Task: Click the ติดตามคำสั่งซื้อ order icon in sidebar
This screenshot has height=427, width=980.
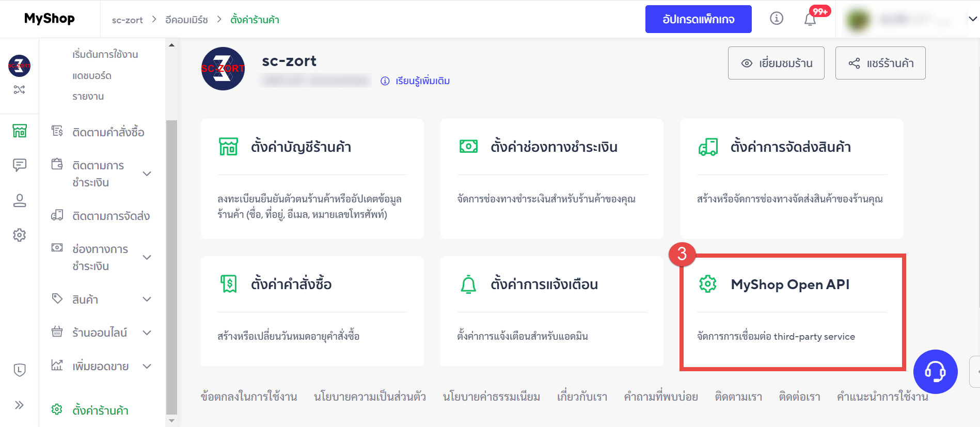Action: pyautogui.click(x=57, y=131)
